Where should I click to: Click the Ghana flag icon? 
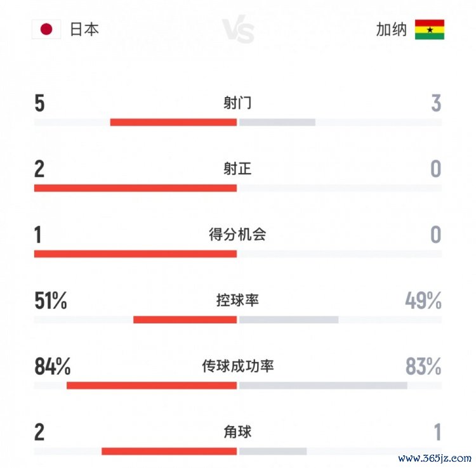point(429,29)
